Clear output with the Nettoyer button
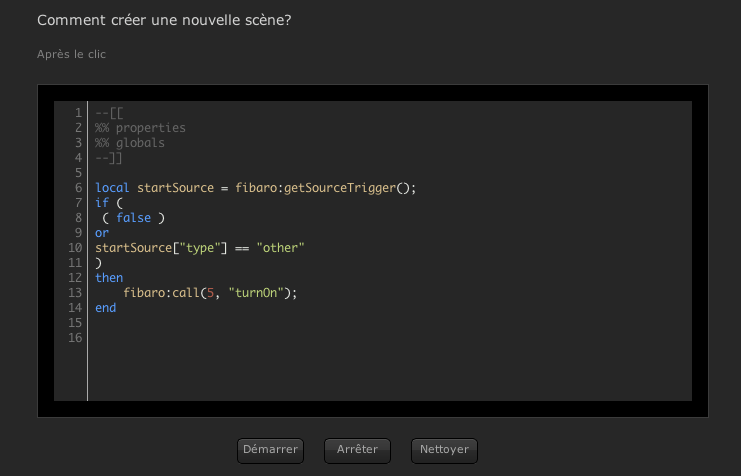Screen dimensions: 741x476 pos(444,450)
